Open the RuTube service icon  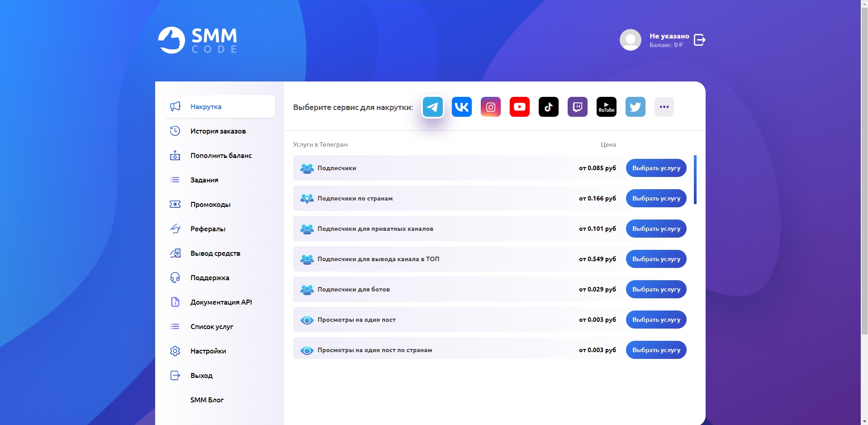coord(607,107)
